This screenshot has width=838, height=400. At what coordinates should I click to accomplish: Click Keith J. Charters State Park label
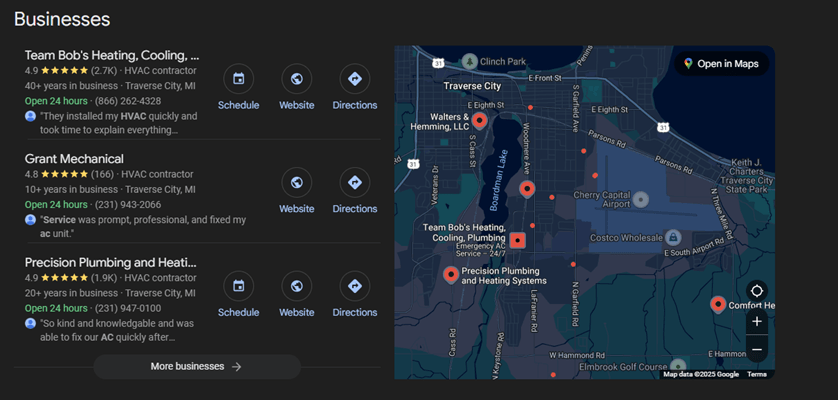746,176
